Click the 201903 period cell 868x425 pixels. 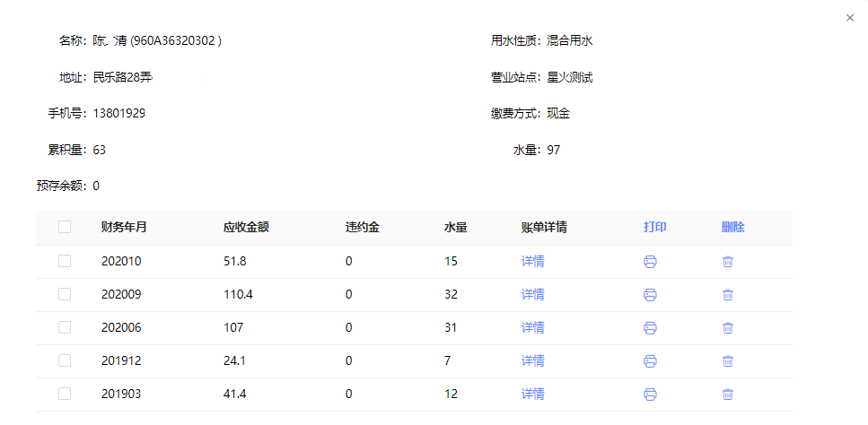click(121, 394)
